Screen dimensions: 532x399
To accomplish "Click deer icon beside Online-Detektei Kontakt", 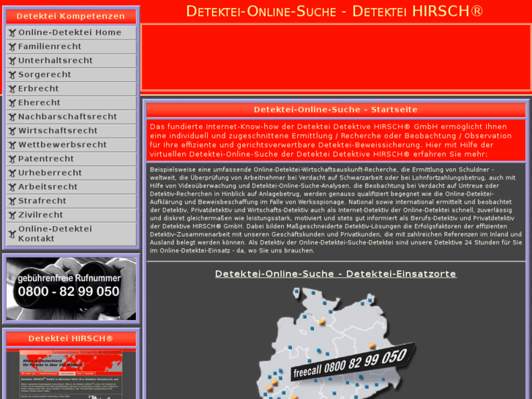I will click(x=12, y=234).
